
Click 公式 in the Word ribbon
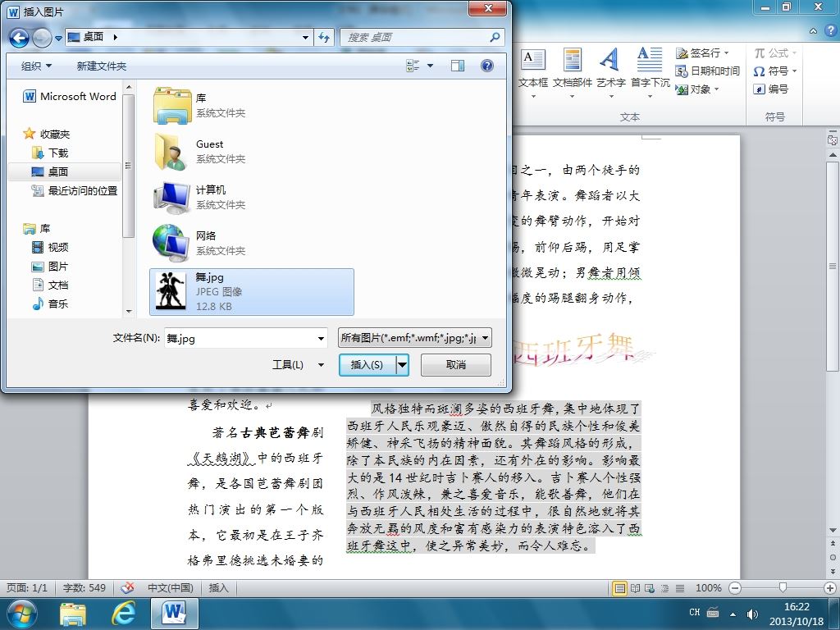[x=775, y=52]
